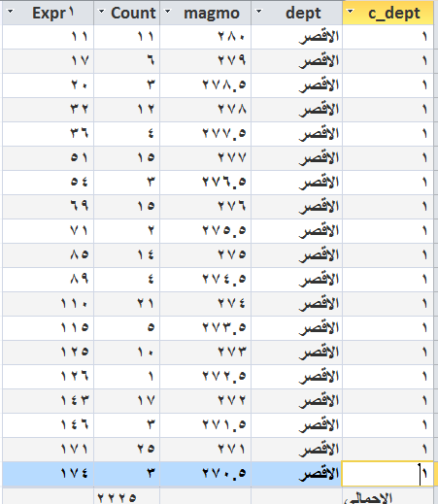The image size is (438, 504).
Task: Open the dept column filter dropdown
Action: pos(258,12)
